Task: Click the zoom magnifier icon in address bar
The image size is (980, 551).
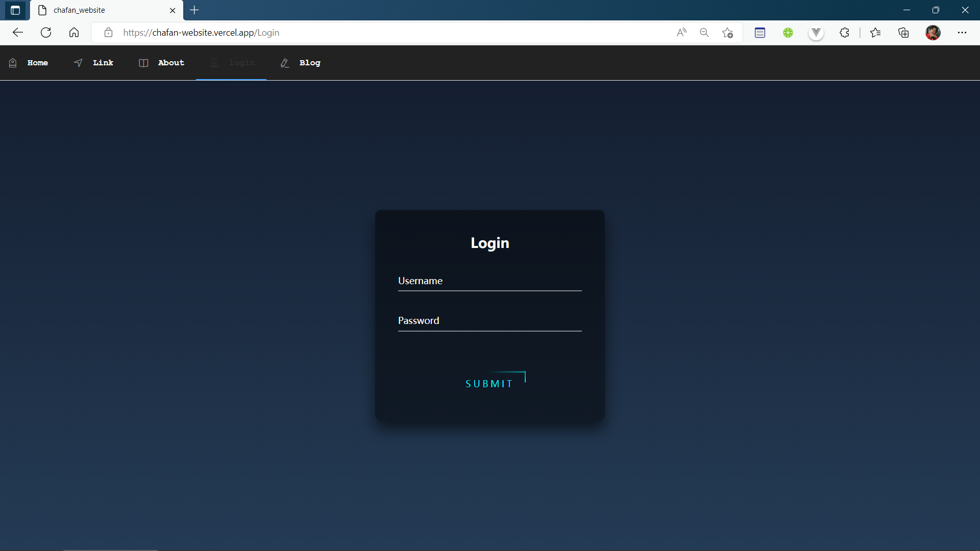Action: click(x=704, y=32)
